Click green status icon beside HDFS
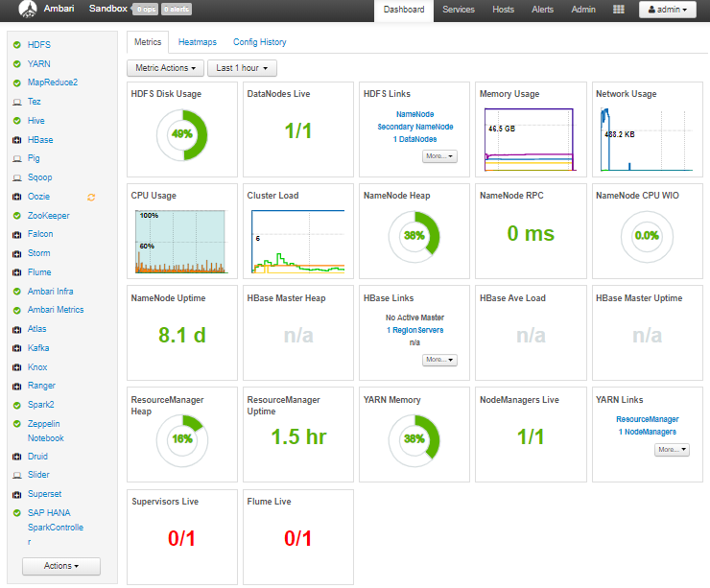This screenshot has width=710, height=588. tap(17, 45)
